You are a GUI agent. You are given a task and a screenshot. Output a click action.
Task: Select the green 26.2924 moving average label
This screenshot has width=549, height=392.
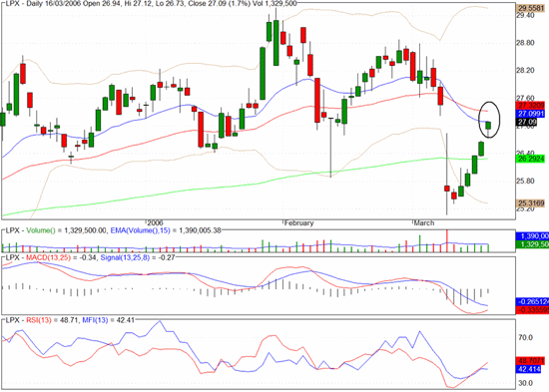click(531, 159)
